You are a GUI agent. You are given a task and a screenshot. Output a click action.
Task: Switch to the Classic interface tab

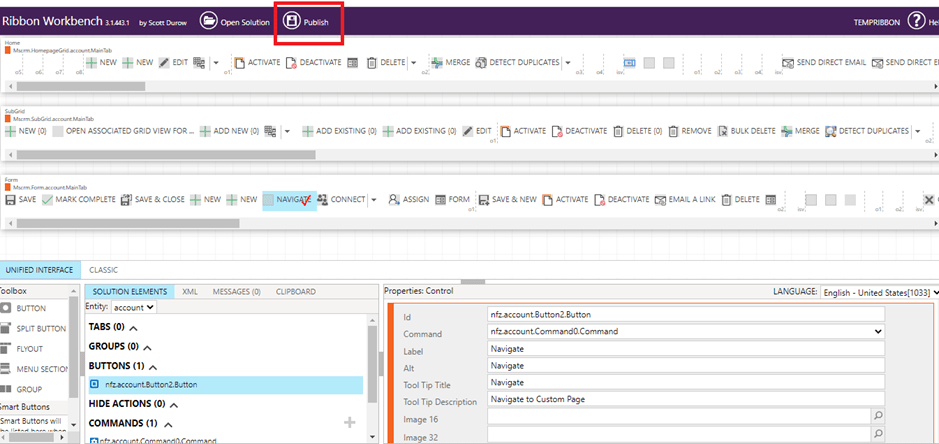point(103,270)
